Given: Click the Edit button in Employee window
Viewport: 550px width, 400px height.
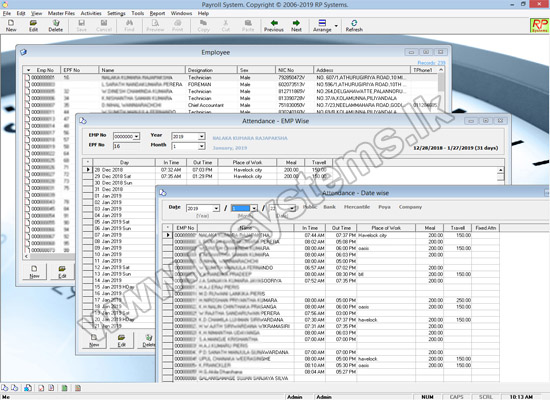Looking at the screenshot, I should point(62,272).
